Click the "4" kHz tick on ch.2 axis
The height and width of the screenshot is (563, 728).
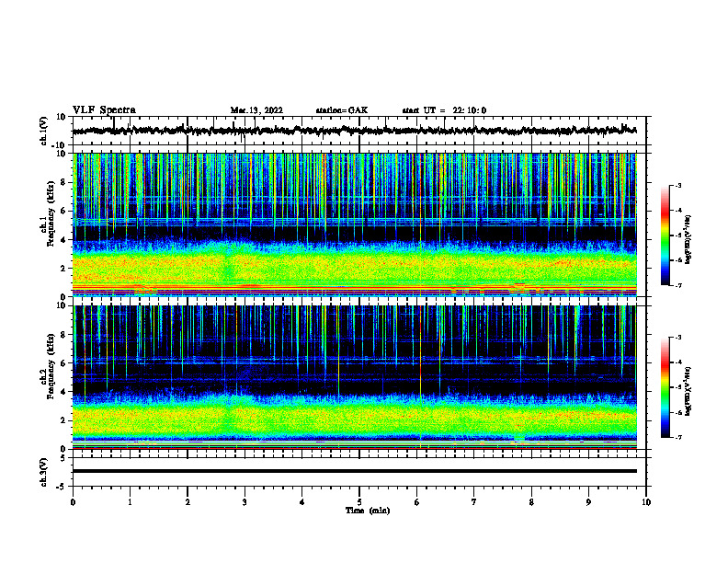(x=64, y=392)
